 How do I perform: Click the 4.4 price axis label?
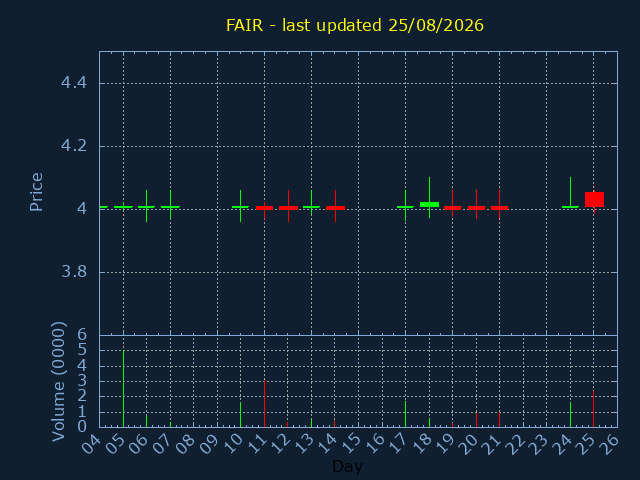click(x=74, y=83)
